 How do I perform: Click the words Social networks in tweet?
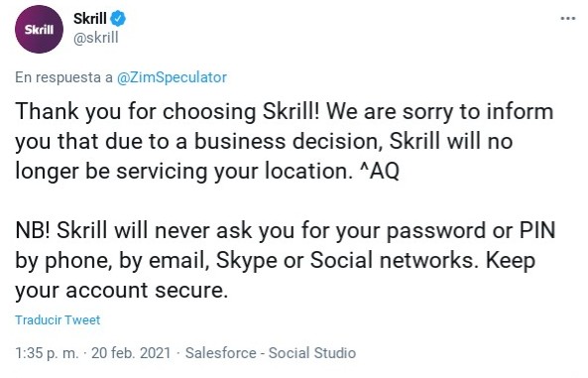click(395, 260)
